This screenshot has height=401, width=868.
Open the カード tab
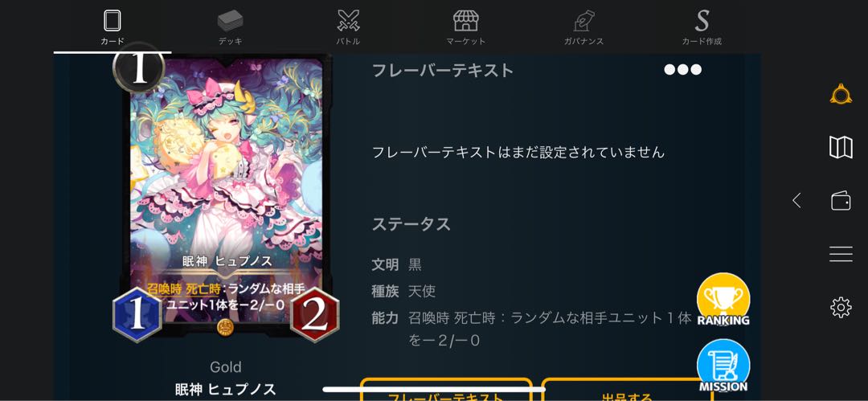tap(113, 27)
